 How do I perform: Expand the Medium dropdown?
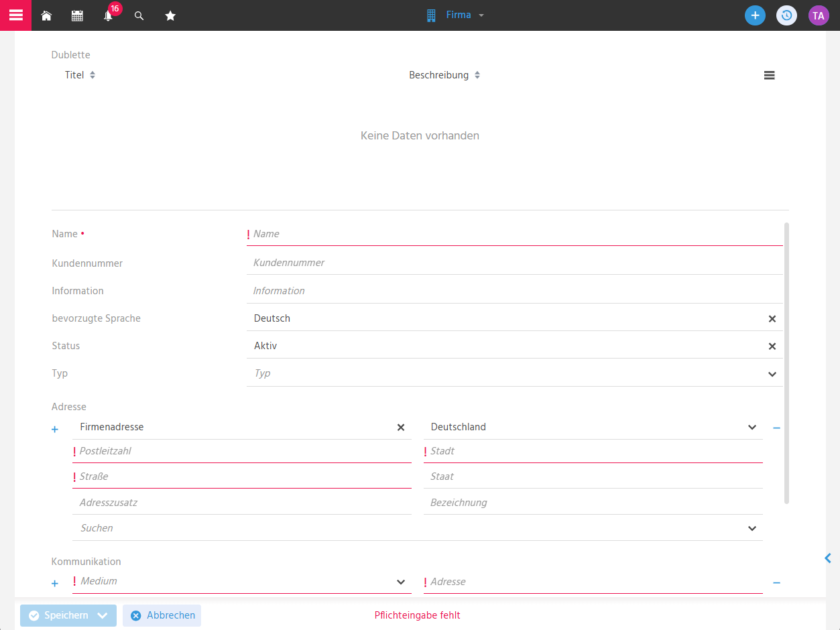coord(401,582)
